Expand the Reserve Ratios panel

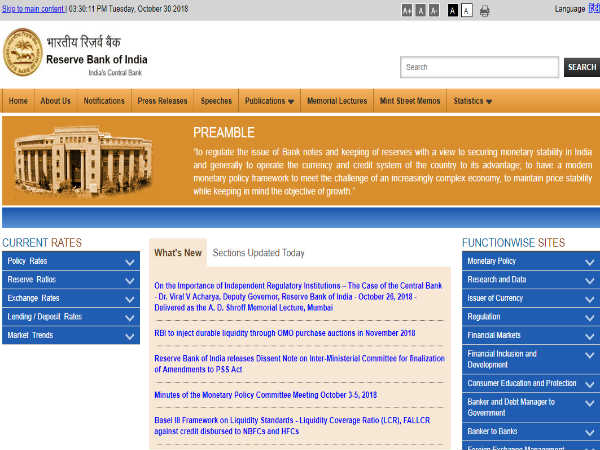point(71,280)
